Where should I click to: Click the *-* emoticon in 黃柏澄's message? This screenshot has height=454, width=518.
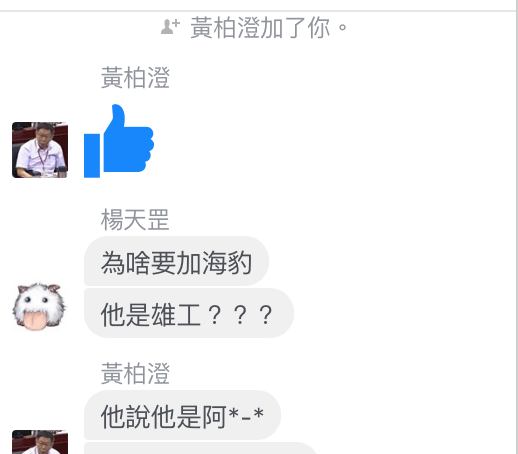click(247, 416)
